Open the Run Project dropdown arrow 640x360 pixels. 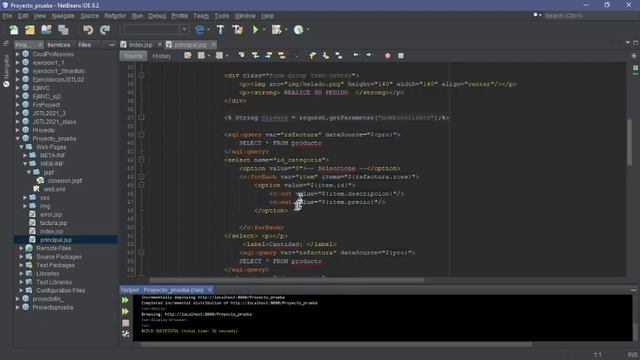[264, 30]
